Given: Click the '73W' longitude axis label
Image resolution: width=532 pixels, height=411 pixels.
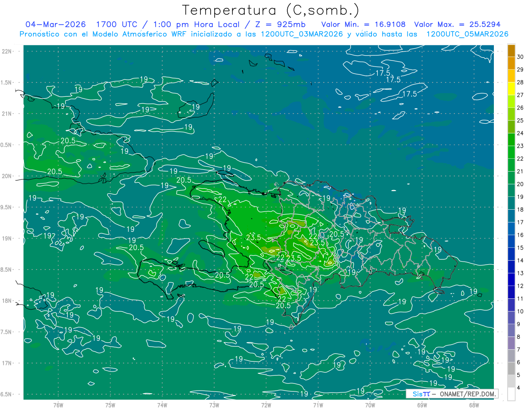Looking at the screenshot, I should (214, 405).
